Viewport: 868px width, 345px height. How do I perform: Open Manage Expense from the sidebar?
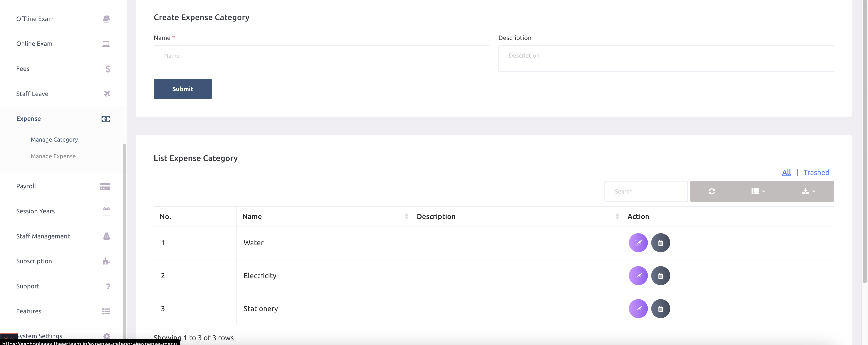[x=53, y=156]
